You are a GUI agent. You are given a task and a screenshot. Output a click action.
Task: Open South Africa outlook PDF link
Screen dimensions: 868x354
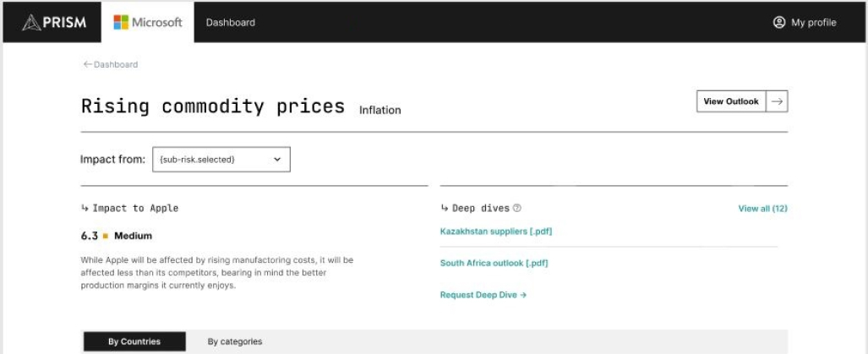pyautogui.click(x=494, y=263)
